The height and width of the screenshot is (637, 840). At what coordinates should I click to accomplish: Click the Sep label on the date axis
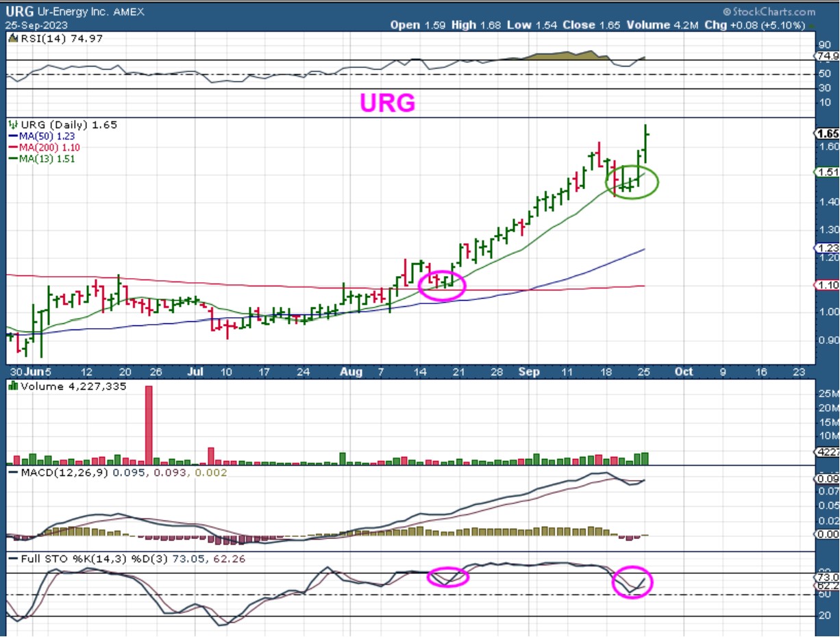[528, 372]
